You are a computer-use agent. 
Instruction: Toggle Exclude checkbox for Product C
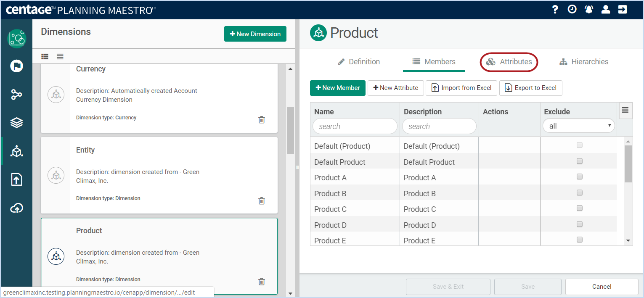(579, 208)
